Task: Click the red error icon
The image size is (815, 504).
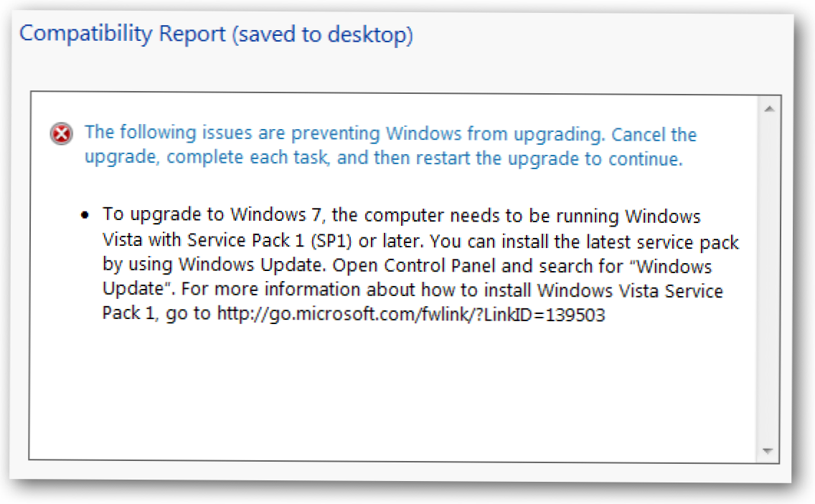Action: (62, 133)
